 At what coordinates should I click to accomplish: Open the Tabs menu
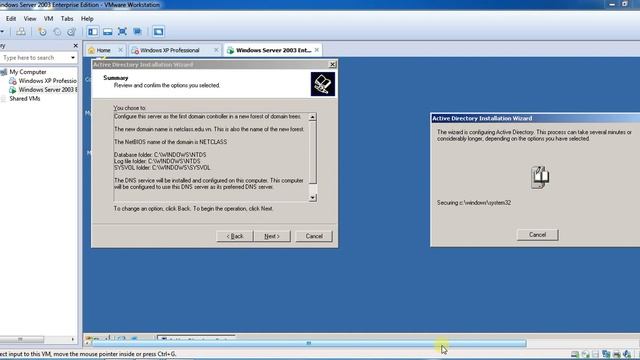pyautogui.click(x=67, y=19)
